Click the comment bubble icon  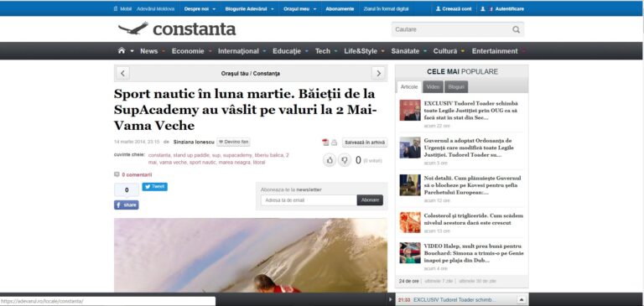(117, 174)
